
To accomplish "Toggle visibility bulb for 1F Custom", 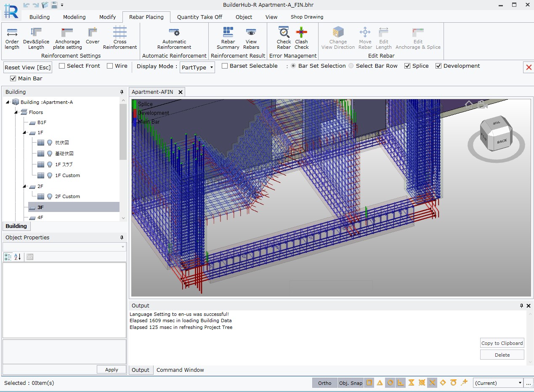I will tap(50, 175).
